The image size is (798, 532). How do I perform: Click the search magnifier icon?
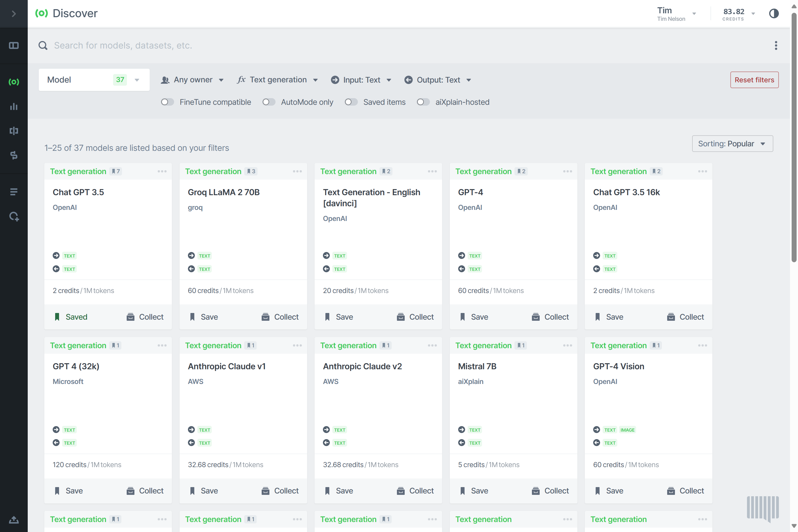43,45
